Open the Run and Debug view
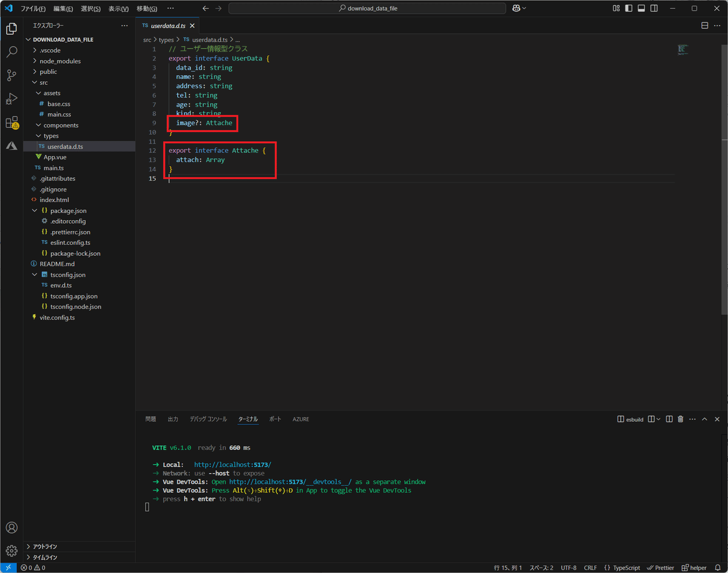This screenshot has width=728, height=573. 12,98
